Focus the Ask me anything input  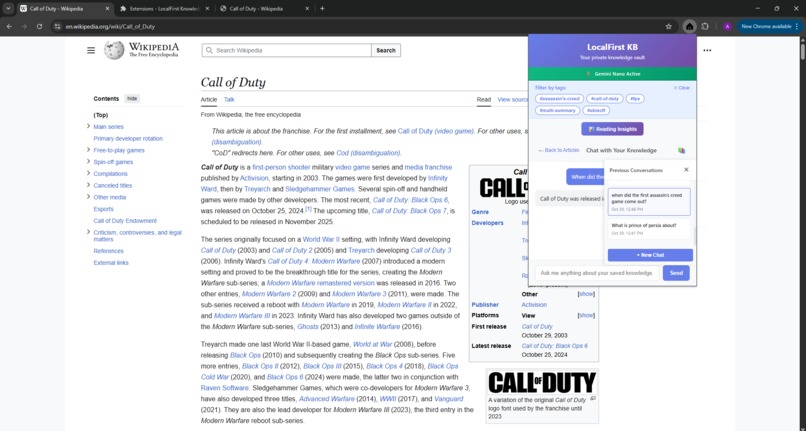coord(597,273)
